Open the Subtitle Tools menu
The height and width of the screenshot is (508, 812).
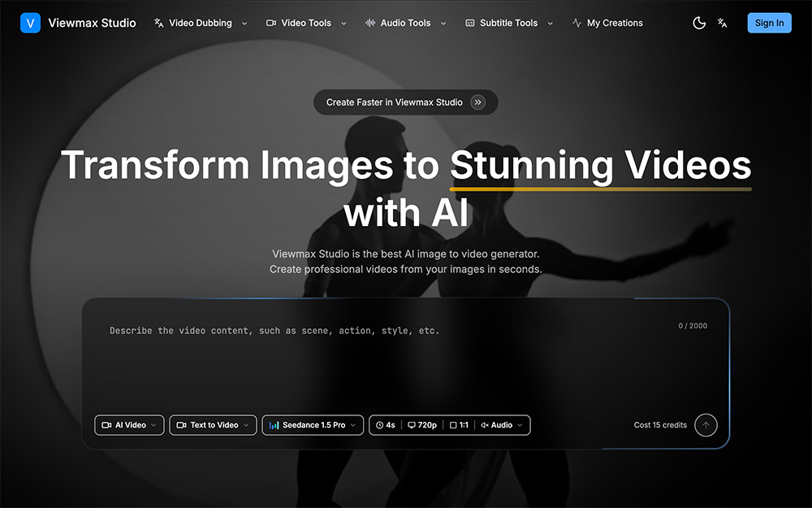(x=508, y=23)
